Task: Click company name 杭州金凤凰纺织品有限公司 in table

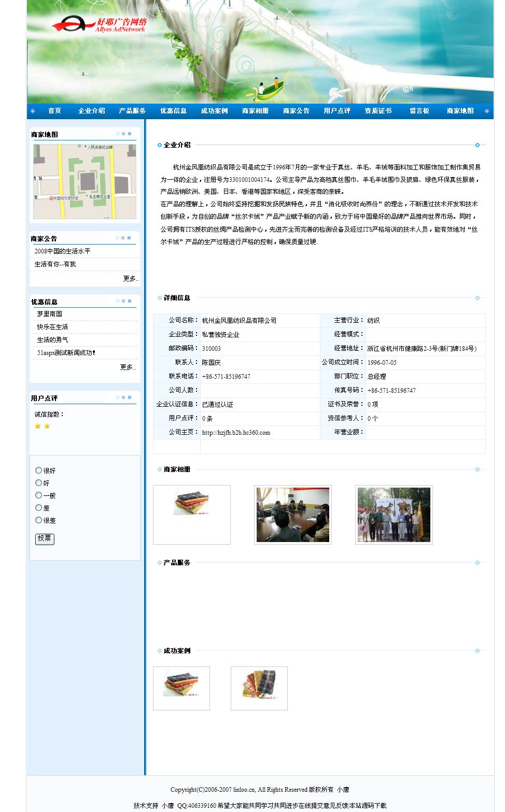Action: point(239,321)
